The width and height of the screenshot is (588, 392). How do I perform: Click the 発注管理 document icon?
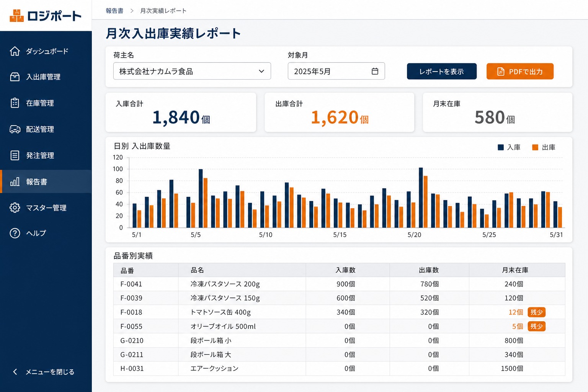pyautogui.click(x=15, y=155)
